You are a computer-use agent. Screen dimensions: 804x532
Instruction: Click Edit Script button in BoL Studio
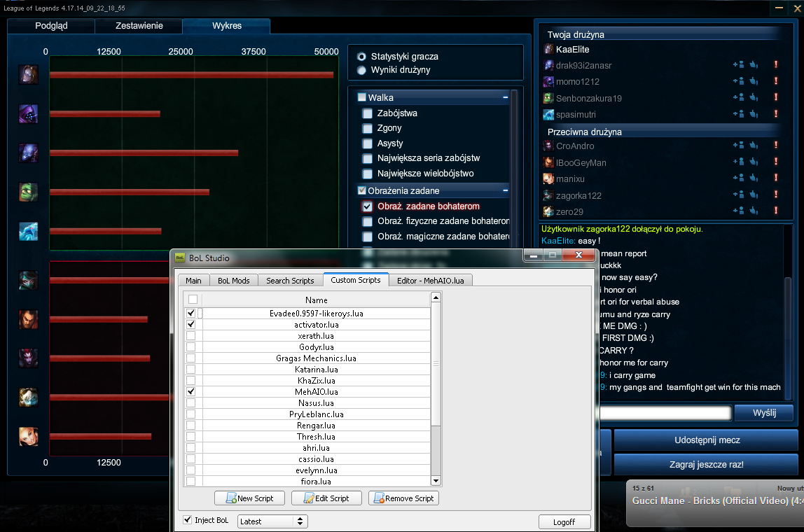click(x=326, y=498)
